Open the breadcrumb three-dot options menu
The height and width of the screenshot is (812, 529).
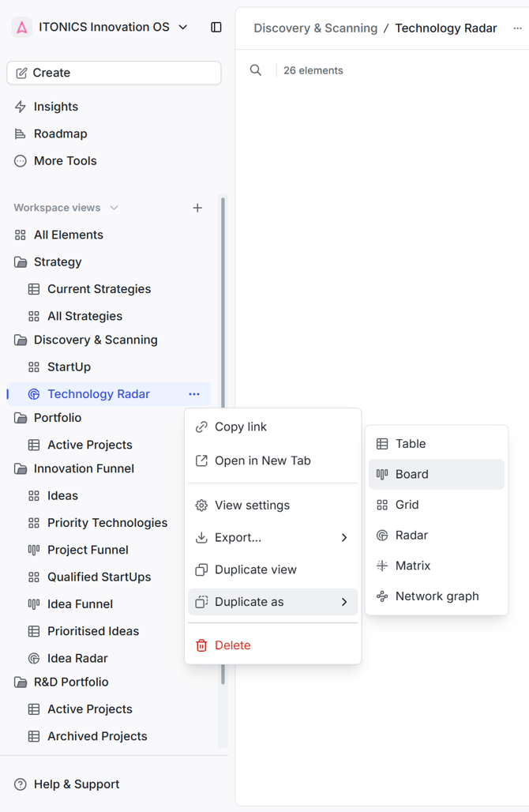pos(518,28)
